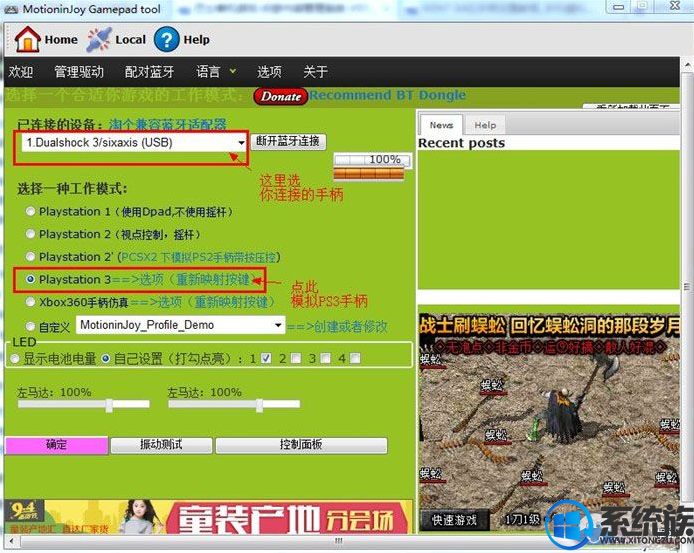Click the 断开蓝牙连接 button
The image size is (694, 553).
[288, 141]
